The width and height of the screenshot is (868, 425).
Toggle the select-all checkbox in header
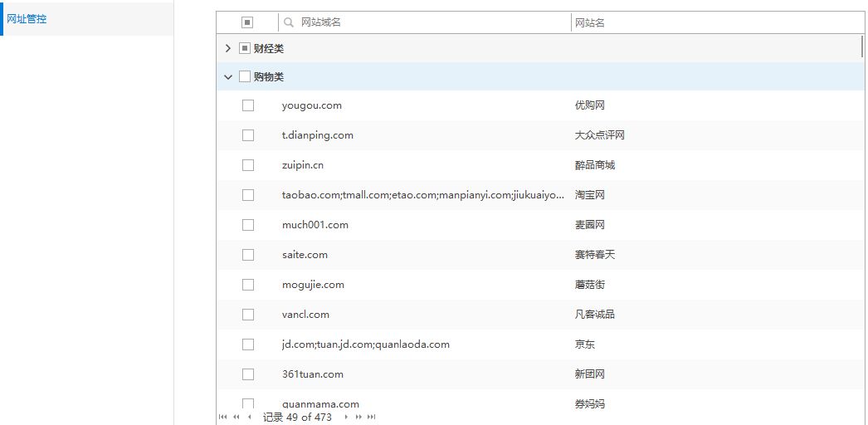point(247,22)
